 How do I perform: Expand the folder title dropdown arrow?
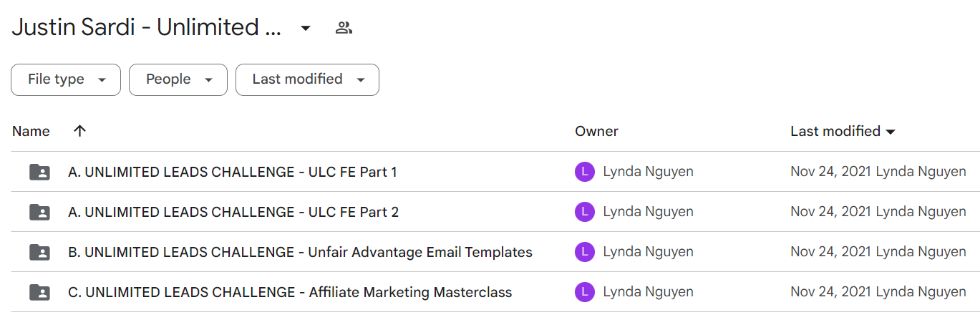point(306,29)
